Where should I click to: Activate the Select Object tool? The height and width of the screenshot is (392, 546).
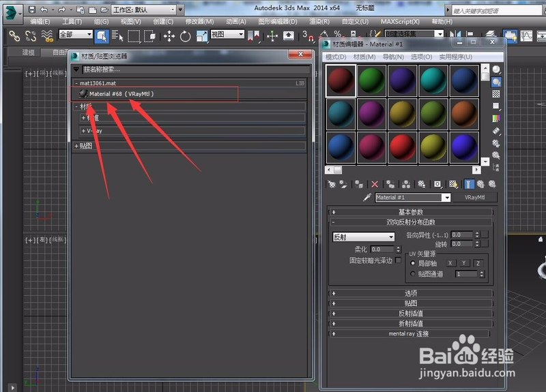[101, 36]
